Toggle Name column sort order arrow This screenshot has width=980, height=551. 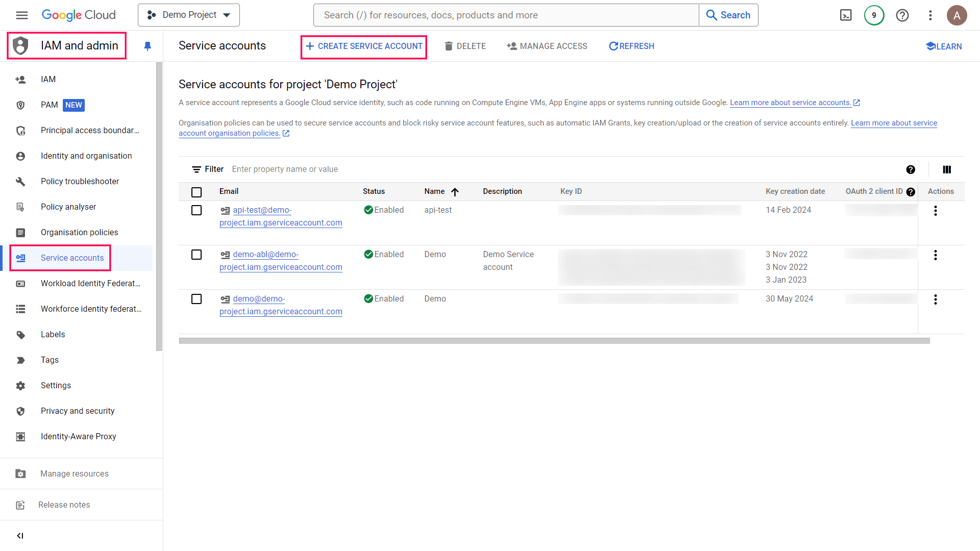pyautogui.click(x=455, y=192)
